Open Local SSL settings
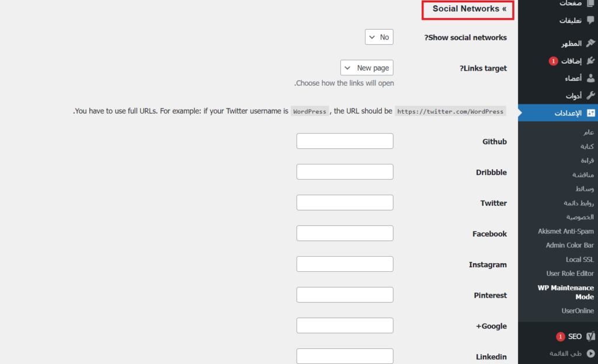 coord(580,260)
